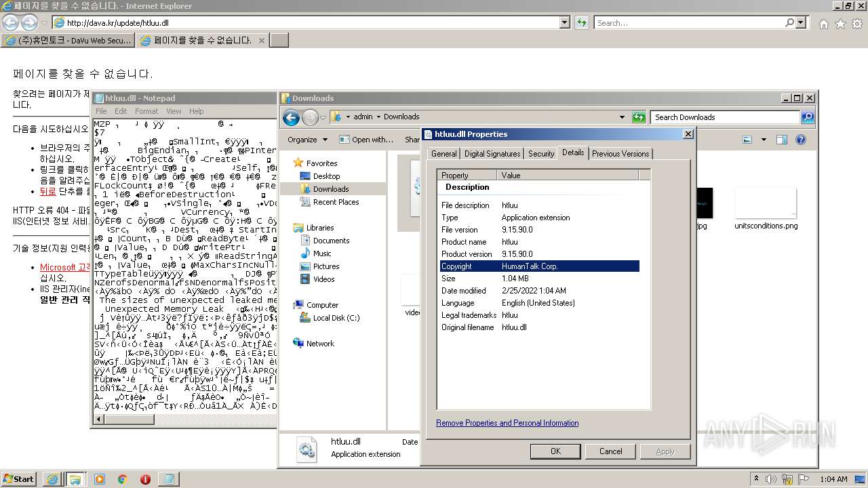
Task: Toggle the Explorer preview pane icon
Action: [x=782, y=140]
